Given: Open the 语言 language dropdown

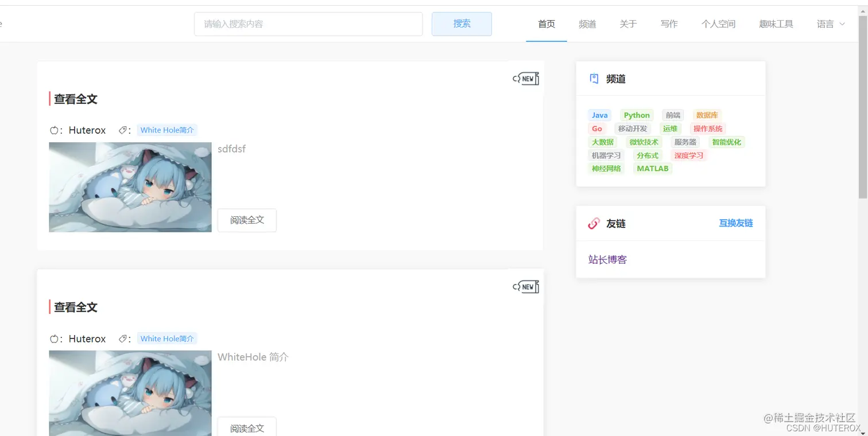Looking at the screenshot, I should pos(830,24).
